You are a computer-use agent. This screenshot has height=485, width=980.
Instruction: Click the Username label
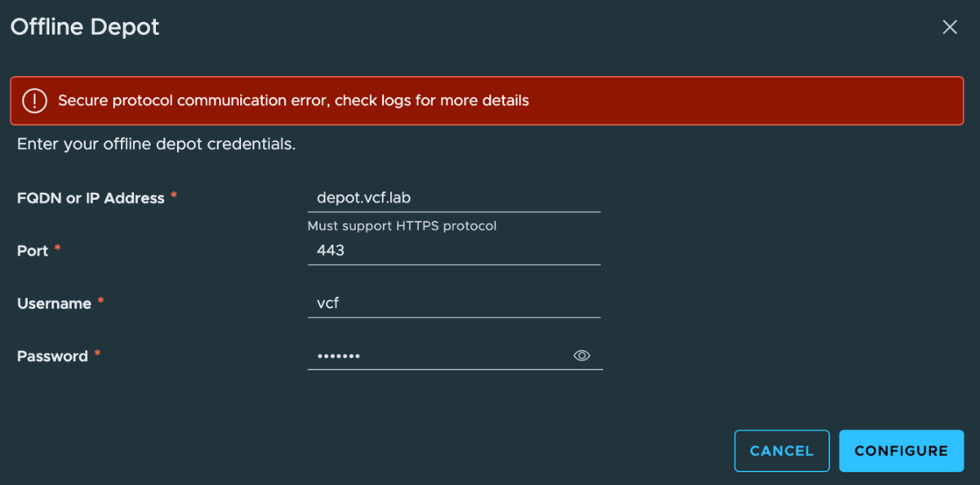[x=54, y=303]
